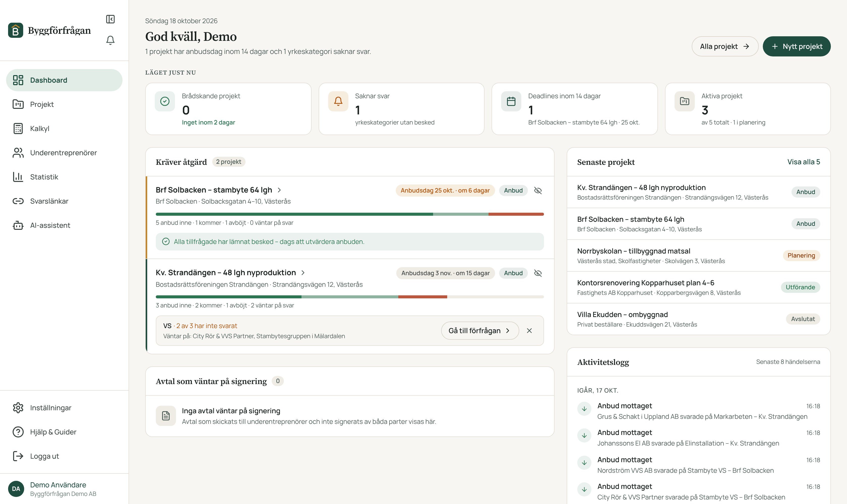Open the notifications bell

pyautogui.click(x=110, y=40)
